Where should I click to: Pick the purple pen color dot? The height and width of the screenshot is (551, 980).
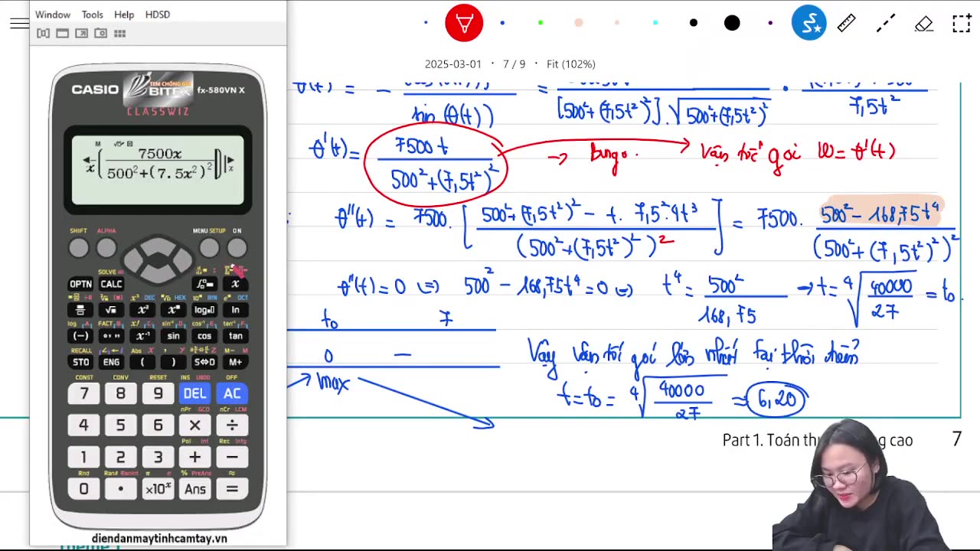pyautogui.click(x=770, y=23)
